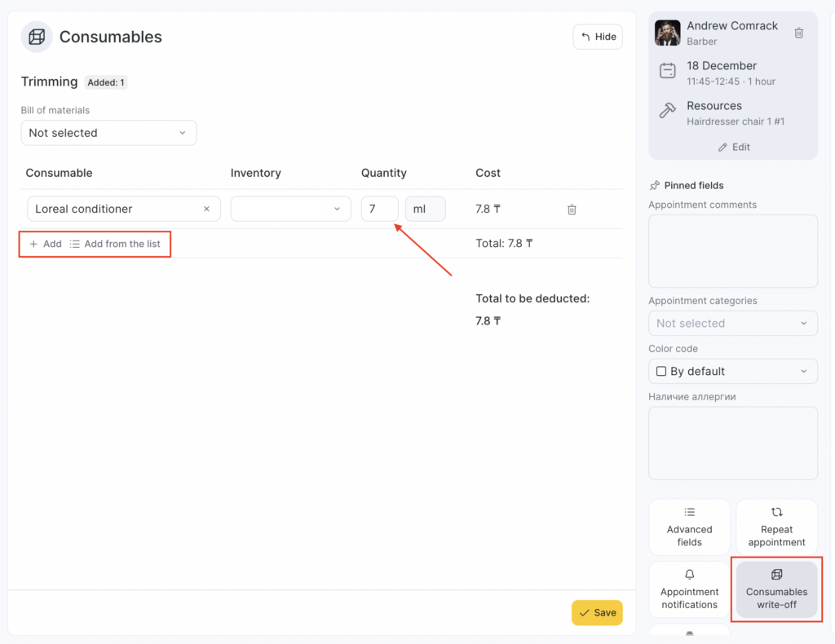Viewport: 835px width, 644px height.
Task: Open Appointment notifications
Action: (x=689, y=589)
